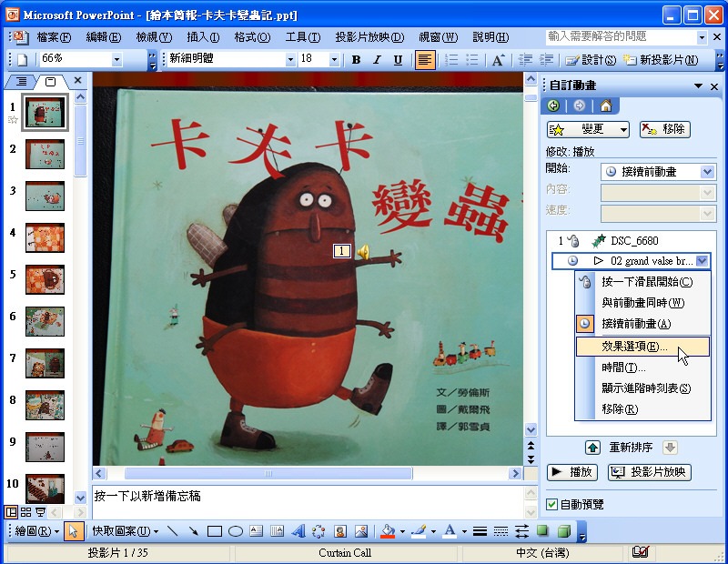The width and height of the screenshot is (728, 564).
Task: Click the 播放 button
Action: [572, 472]
